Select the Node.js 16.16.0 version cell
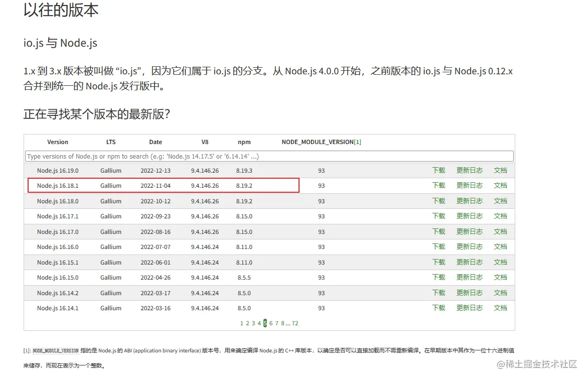The width and height of the screenshot is (588, 380). pyautogui.click(x=58, y=247)
